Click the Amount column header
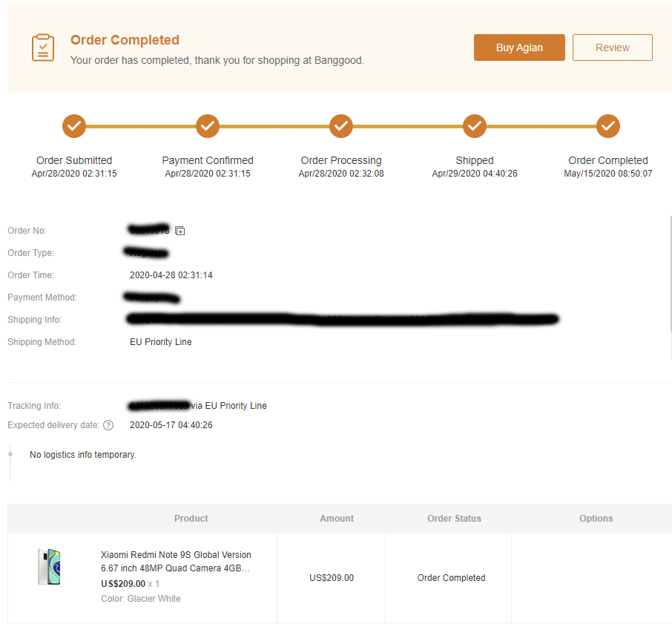The height and width of the screenshot is (627, 672). point(337,519)
